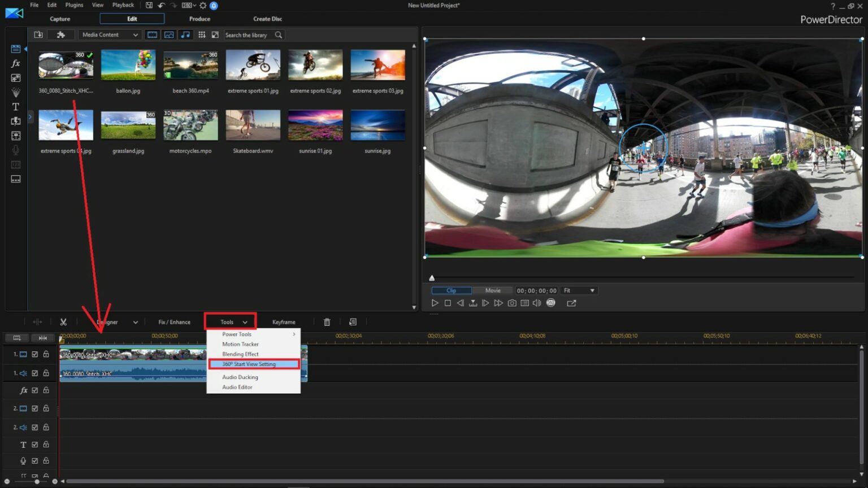Screen dimensions: 868x488
Task: Disable audio track 1 checkbox
Action: [x=35, y=373]
